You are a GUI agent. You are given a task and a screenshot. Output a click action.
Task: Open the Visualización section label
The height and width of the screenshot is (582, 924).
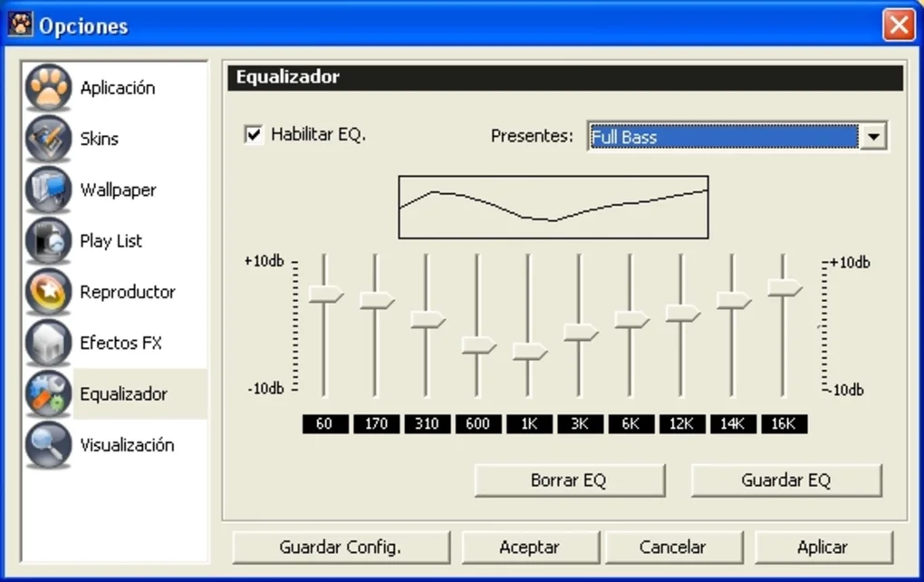point(127,444)
